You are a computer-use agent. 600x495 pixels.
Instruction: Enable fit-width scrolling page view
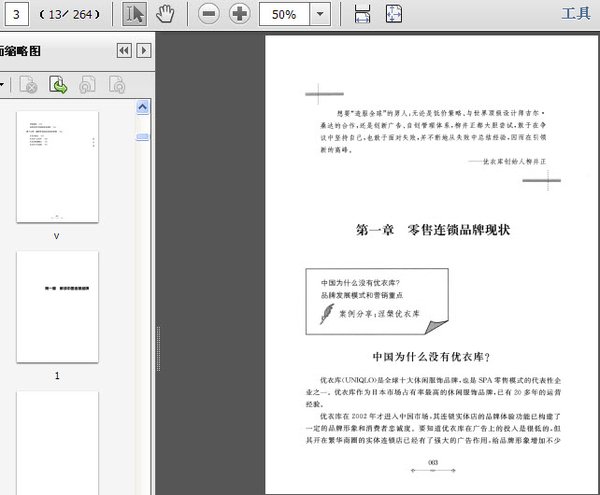362,14
